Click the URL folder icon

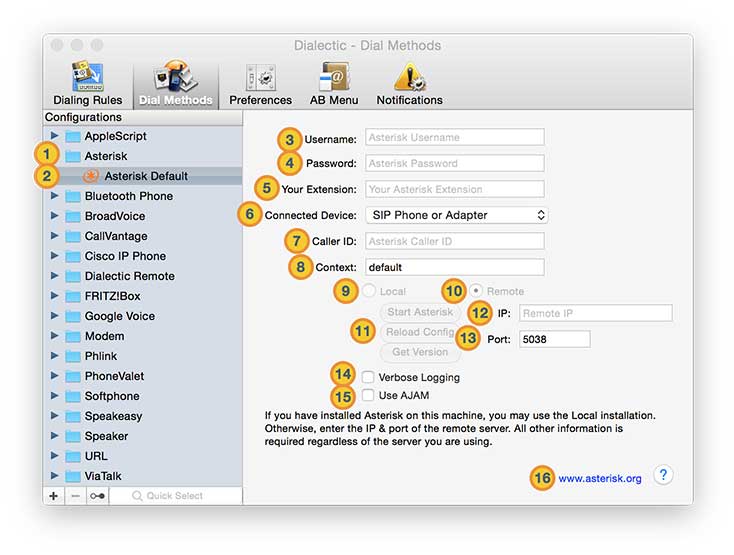coord(73,456)
